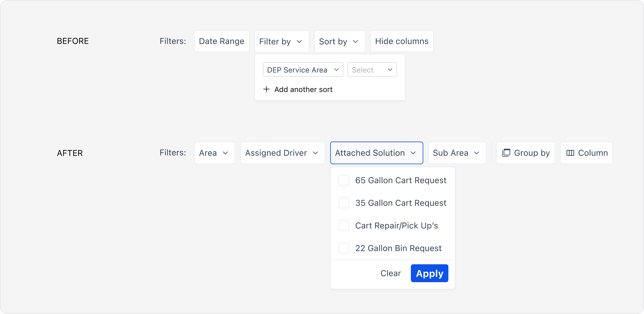Click the Column layout icon
Image resolution: width=644 pixels, height=314 pixels.
pos(570,153)
